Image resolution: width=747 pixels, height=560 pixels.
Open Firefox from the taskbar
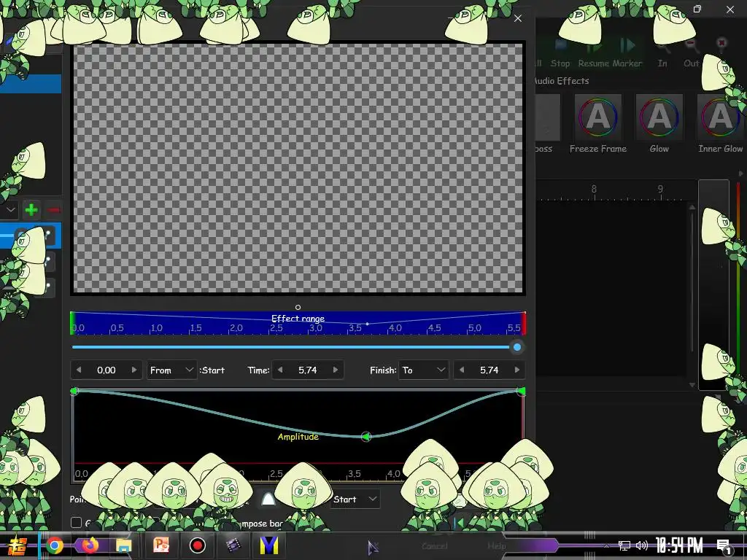(90, 545)
